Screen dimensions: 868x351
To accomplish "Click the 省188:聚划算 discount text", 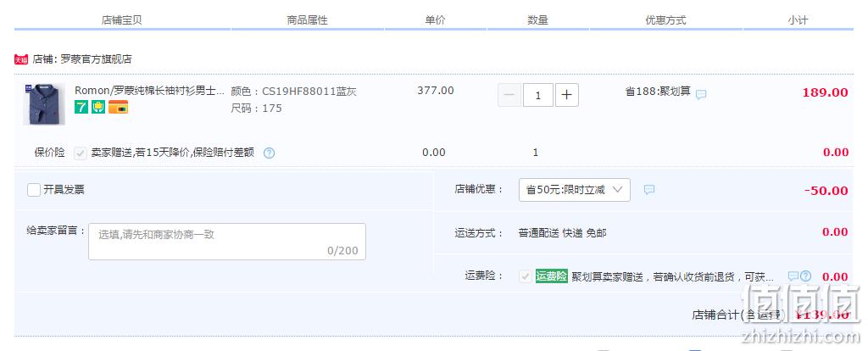I will tap(658, 92).
